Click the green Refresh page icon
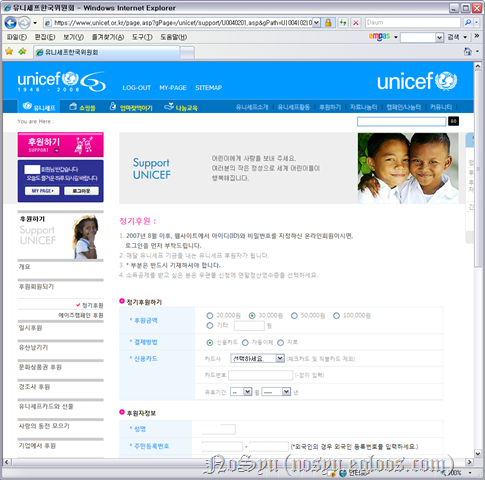 click(x=343, y=23)
